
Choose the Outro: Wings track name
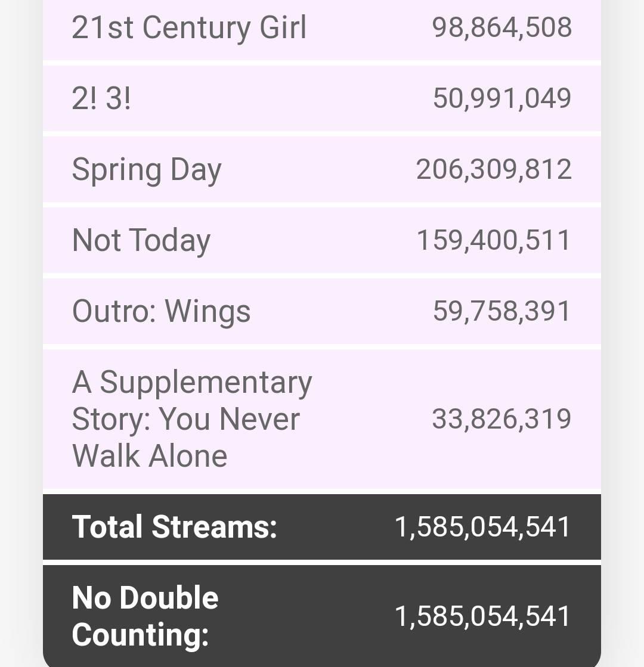point(161,311)
